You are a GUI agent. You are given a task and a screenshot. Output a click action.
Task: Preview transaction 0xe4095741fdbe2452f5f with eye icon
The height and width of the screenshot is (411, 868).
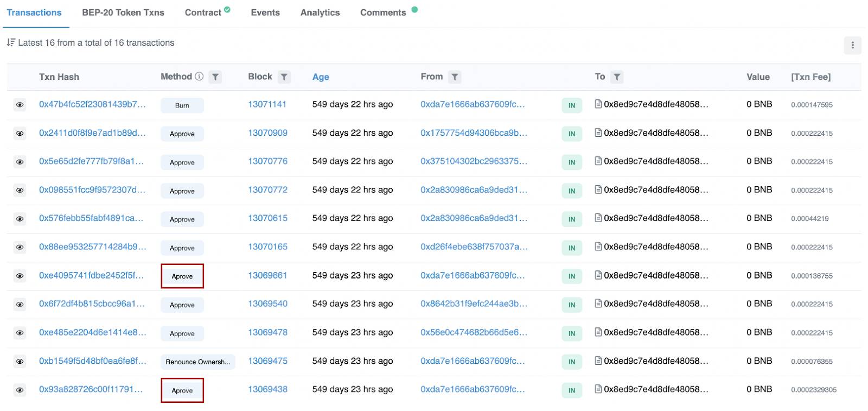coord(20,276)
